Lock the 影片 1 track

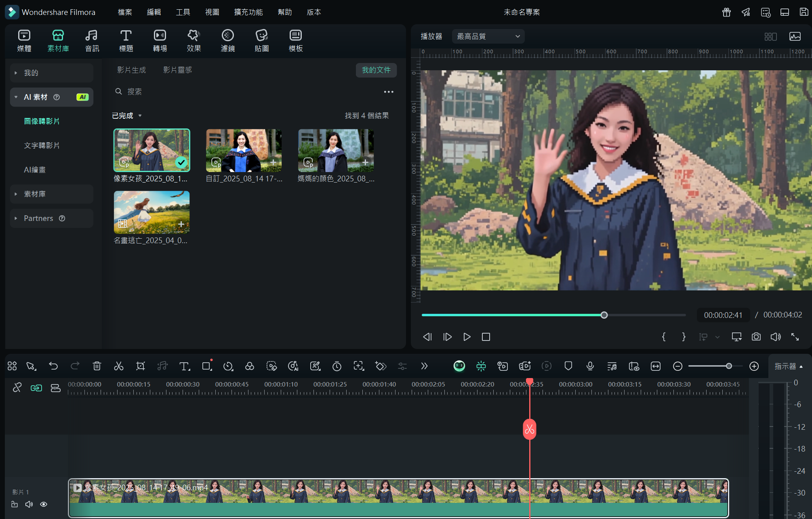point(15,504)
